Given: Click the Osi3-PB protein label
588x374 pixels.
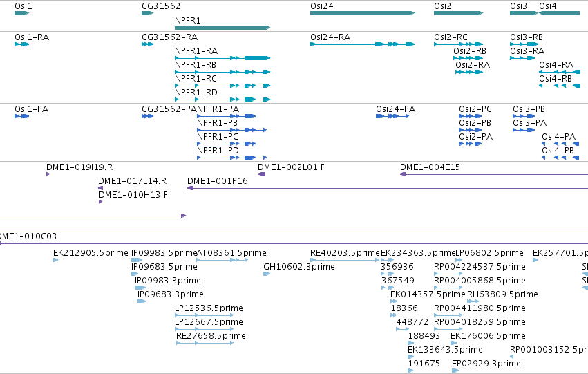Looking at the screenshot, I should [x=529, y=109].
